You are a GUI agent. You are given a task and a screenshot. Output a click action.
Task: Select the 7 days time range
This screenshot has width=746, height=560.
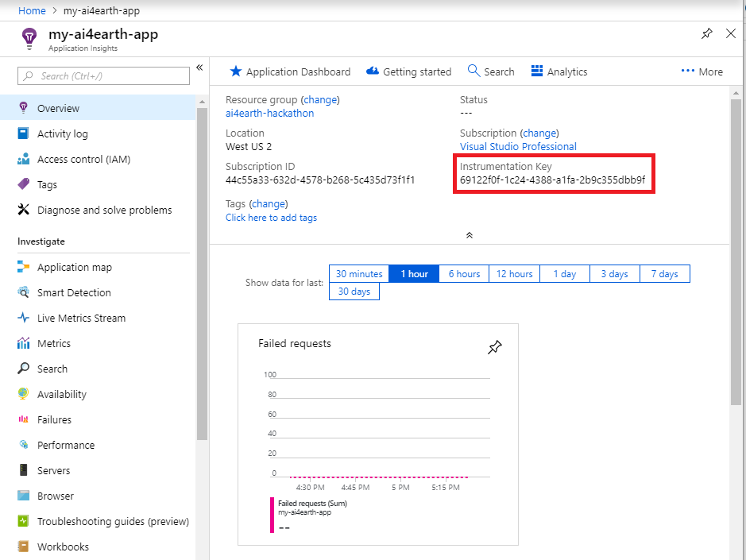tap(665, 273)
